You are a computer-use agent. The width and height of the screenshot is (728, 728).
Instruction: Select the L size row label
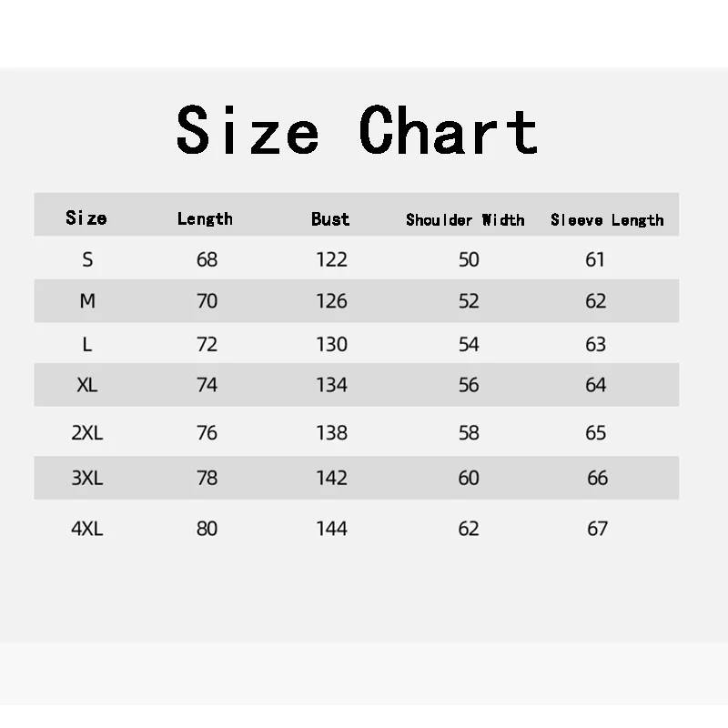pyautogui.click(x=87, y=344)
